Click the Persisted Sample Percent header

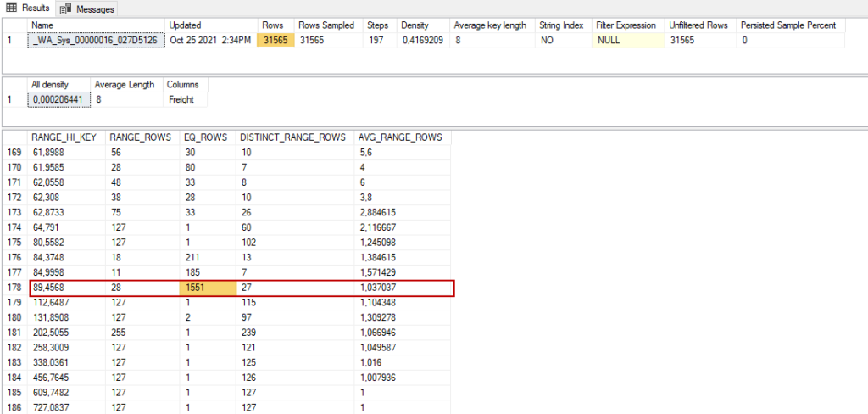tap(791, 25)
